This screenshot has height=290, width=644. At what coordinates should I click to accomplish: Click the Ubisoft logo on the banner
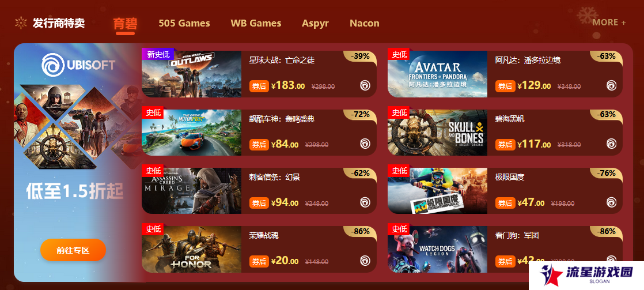78,65
